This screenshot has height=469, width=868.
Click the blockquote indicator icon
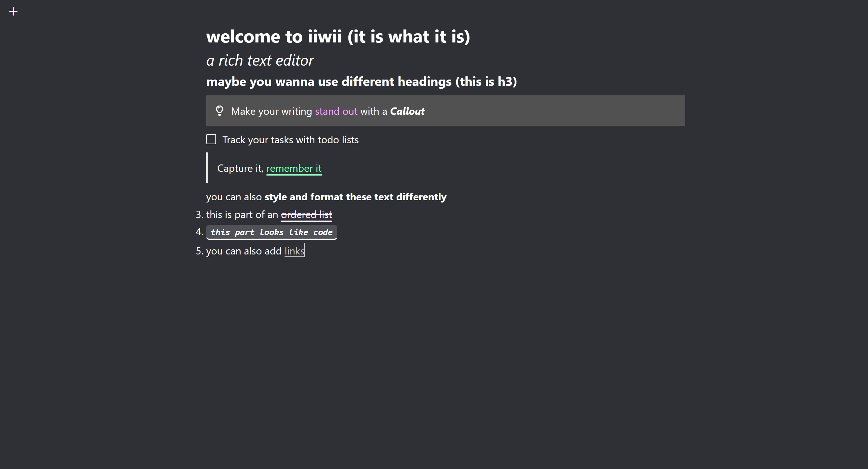tap(207, 168)
